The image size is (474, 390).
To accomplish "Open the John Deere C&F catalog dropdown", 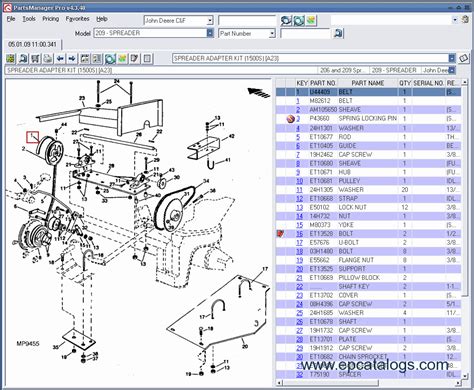I will point(210,21).
